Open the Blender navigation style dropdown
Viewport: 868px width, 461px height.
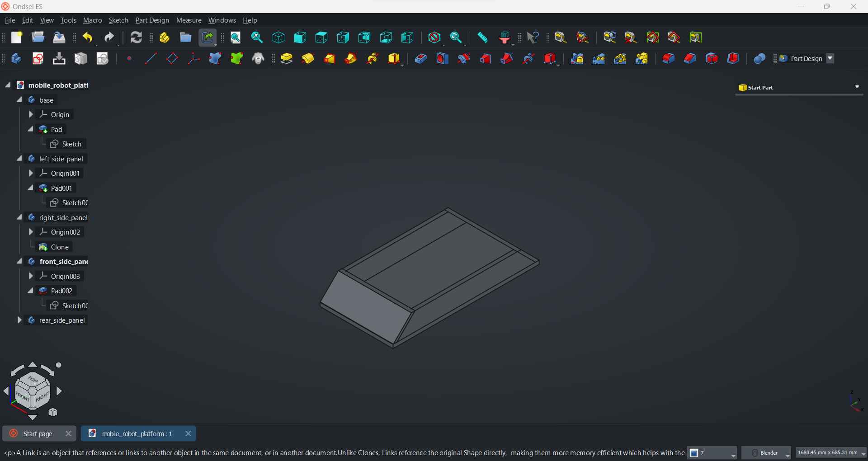point(767,453)
